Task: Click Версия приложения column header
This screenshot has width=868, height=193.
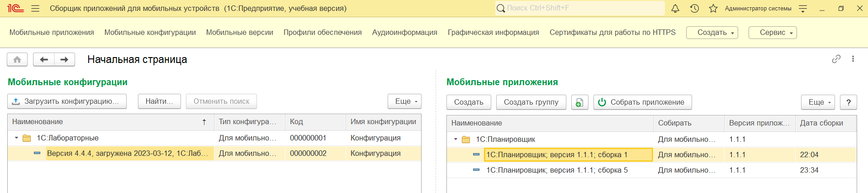Action: 759,123
